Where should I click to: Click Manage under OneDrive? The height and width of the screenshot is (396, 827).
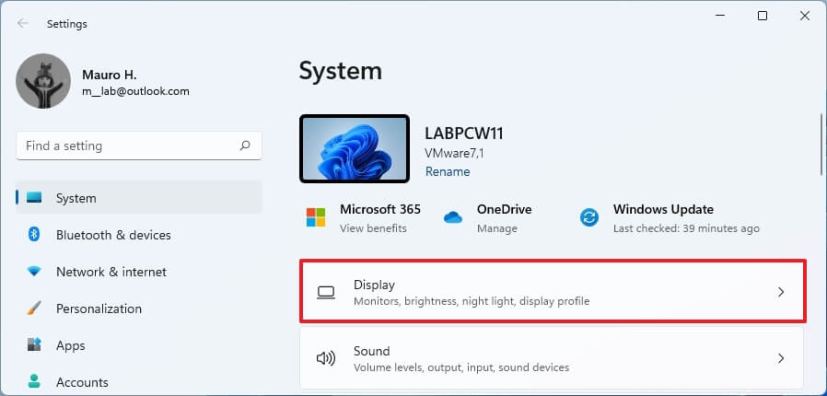tap(497, 229)
